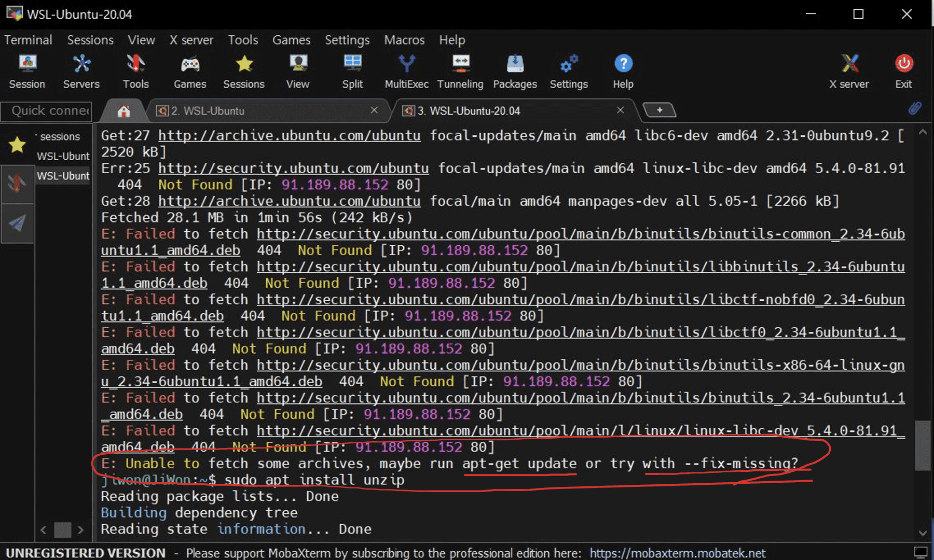Click the MobaXterm title bar app icon

tap(14, 13)
